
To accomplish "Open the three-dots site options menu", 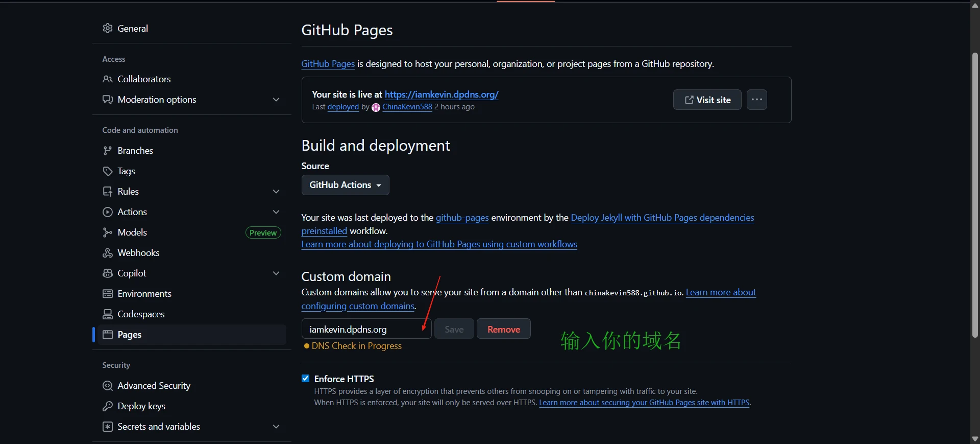I will point(756,100).
